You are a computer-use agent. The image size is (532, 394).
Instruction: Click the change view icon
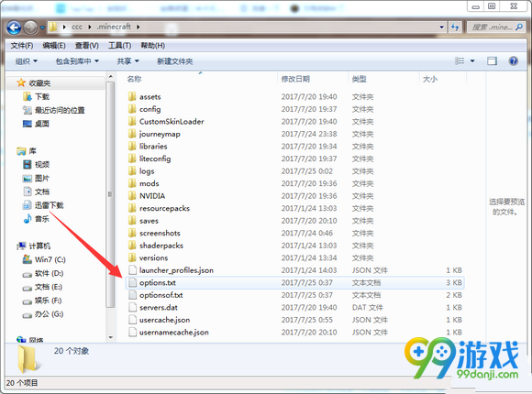460,61
